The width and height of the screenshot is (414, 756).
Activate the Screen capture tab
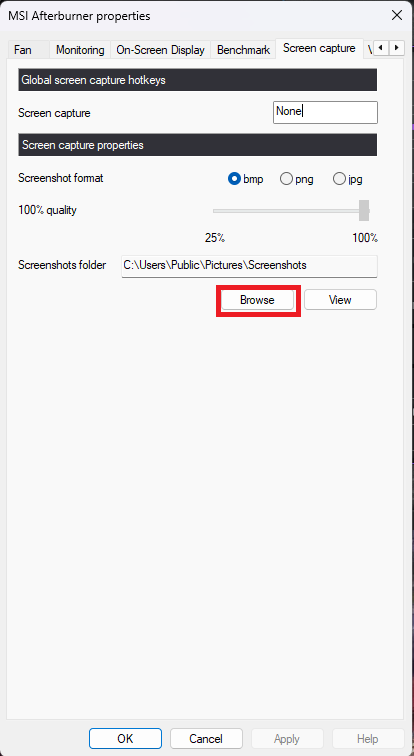pos(319,48)
